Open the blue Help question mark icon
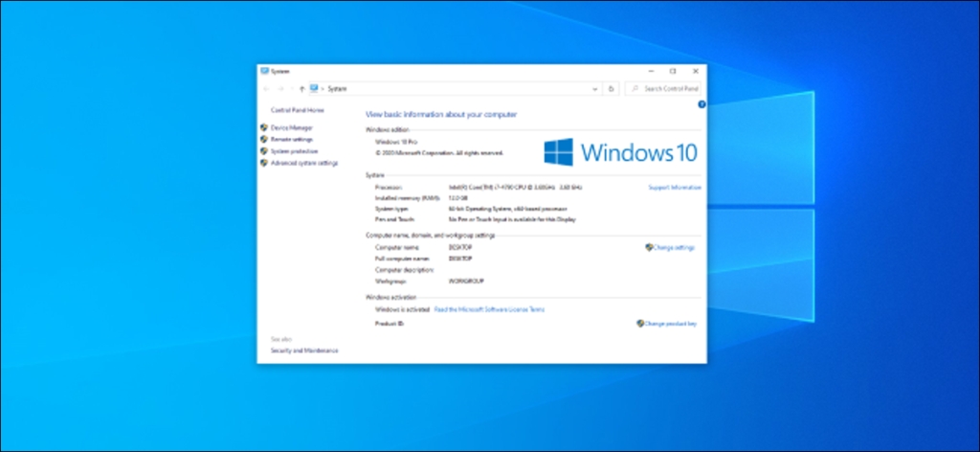980x452 pixels. pos(702,104)
